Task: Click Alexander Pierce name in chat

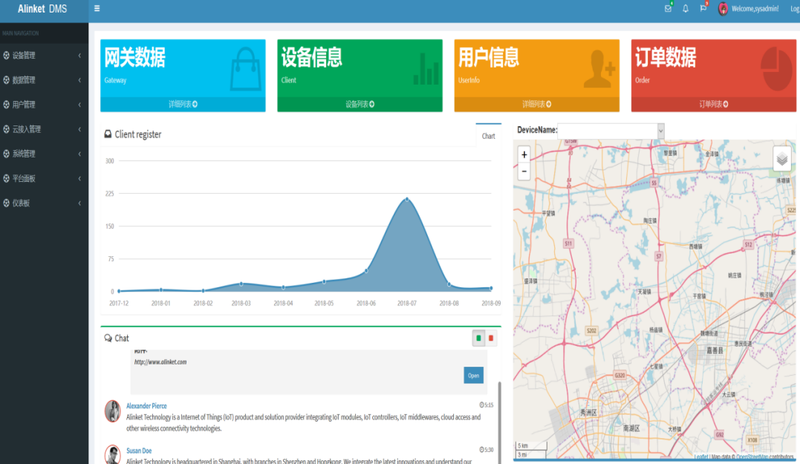Action: (x=146, y=406)
